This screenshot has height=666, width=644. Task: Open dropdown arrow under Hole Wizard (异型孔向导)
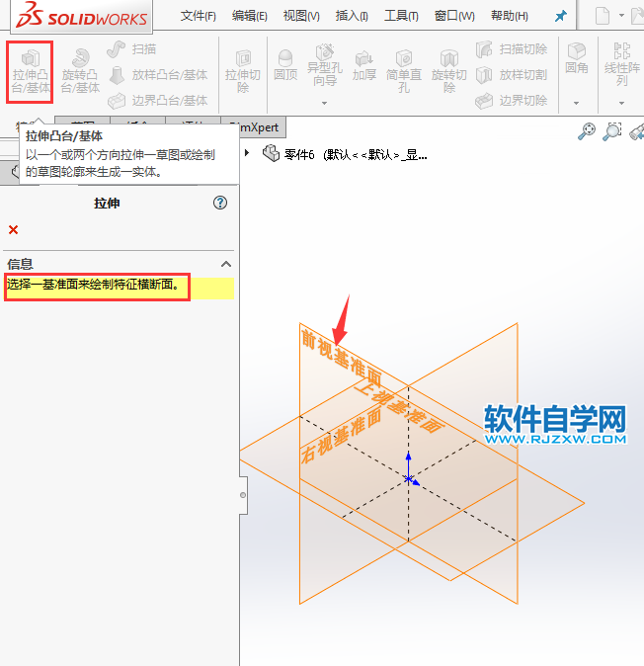click(x=324, y=103)
